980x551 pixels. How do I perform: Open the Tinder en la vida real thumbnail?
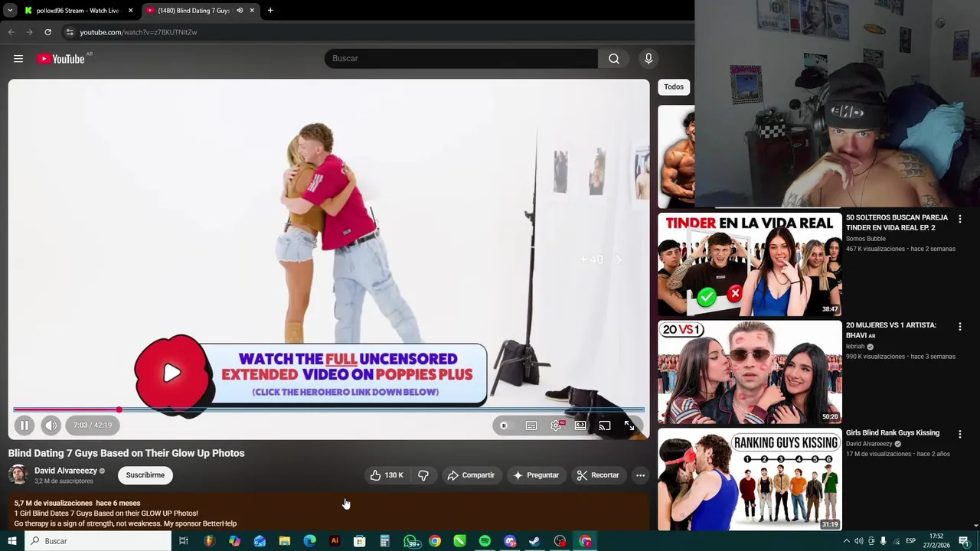(750, 264)
